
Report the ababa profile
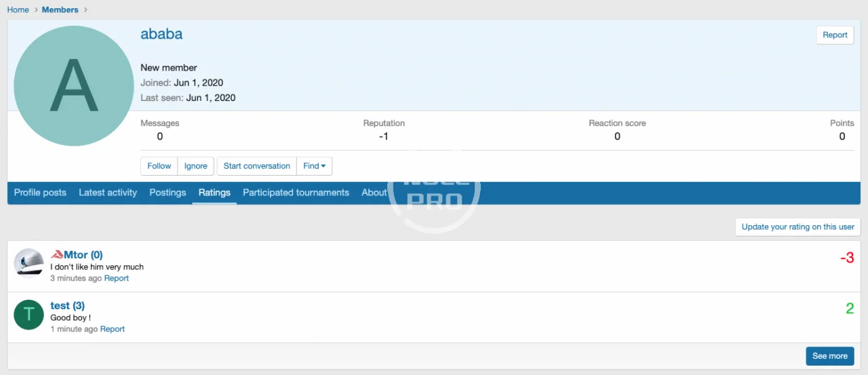pos(835,35)
